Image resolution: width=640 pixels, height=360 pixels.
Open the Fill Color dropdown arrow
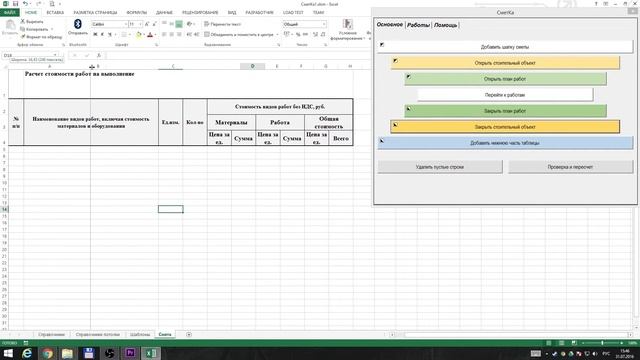click(x=144, y=35)
